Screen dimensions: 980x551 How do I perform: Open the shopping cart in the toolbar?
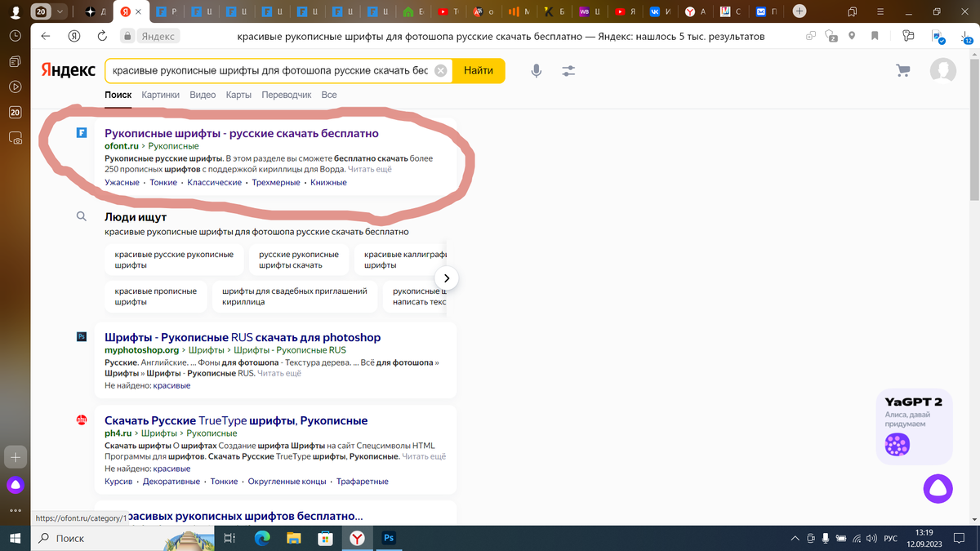[x=902, y=70]
